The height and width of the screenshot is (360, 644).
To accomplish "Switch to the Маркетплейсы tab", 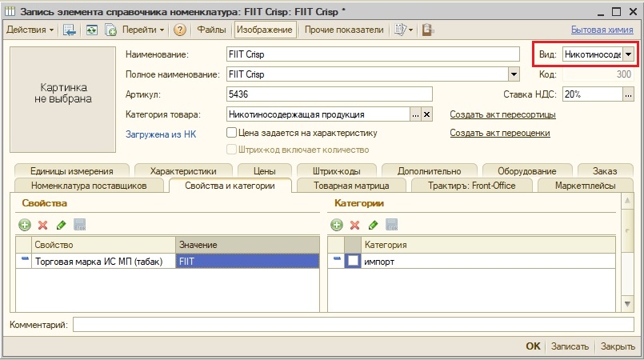I will pos(586,186).
